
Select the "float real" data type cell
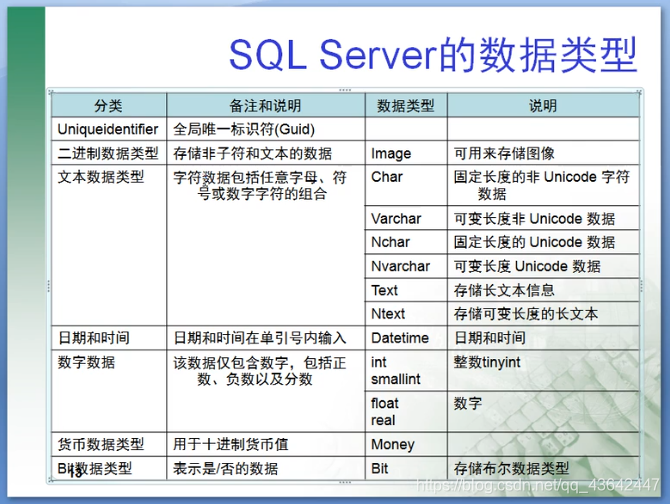(x=406, y=411)
